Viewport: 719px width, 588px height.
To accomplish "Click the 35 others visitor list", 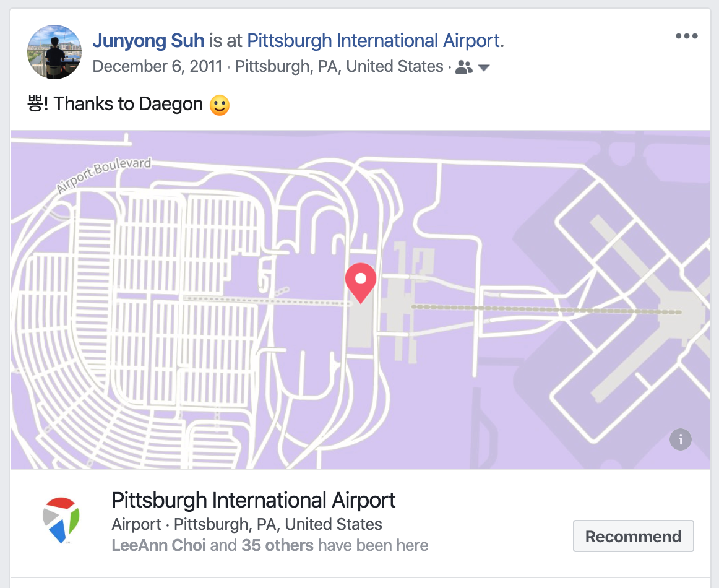I will pyautogui.click(x=277, y=545).
